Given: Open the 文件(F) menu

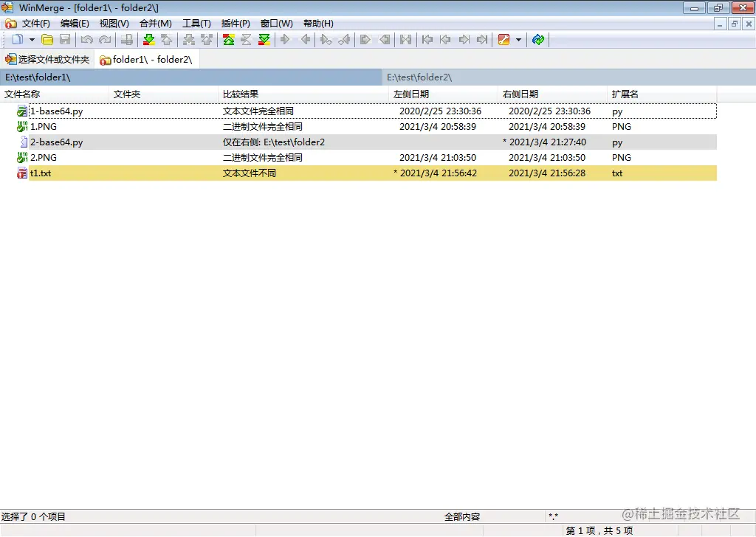Looking at the screenshot, I should [35, 24].
